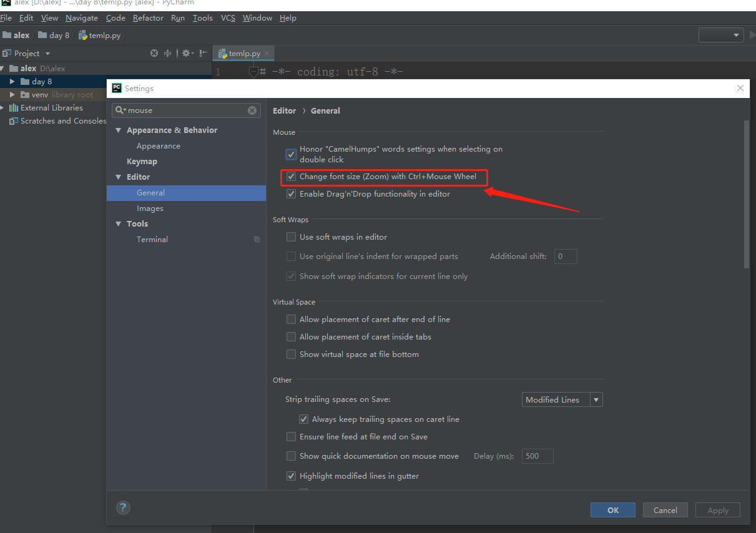756x533 pixels.
Task: Toggle Always keep trailing spaces on caret line
Action: tap(303, 419)
